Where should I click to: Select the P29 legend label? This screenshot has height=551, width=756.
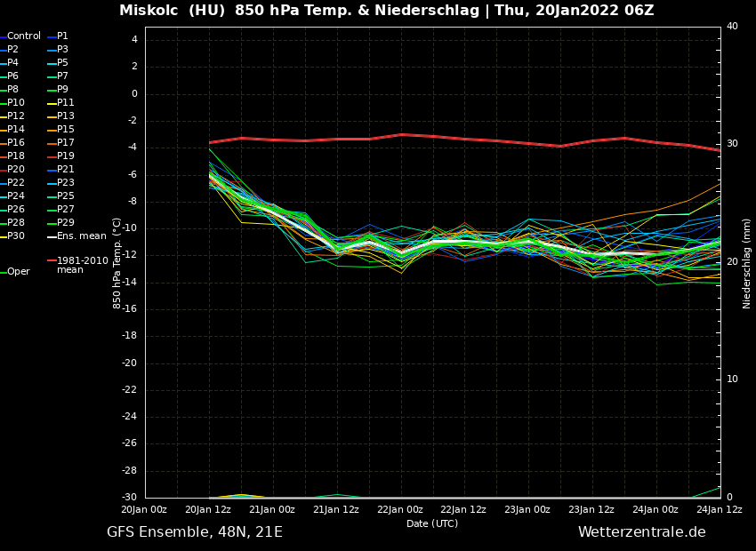click(x=66, y=223)
